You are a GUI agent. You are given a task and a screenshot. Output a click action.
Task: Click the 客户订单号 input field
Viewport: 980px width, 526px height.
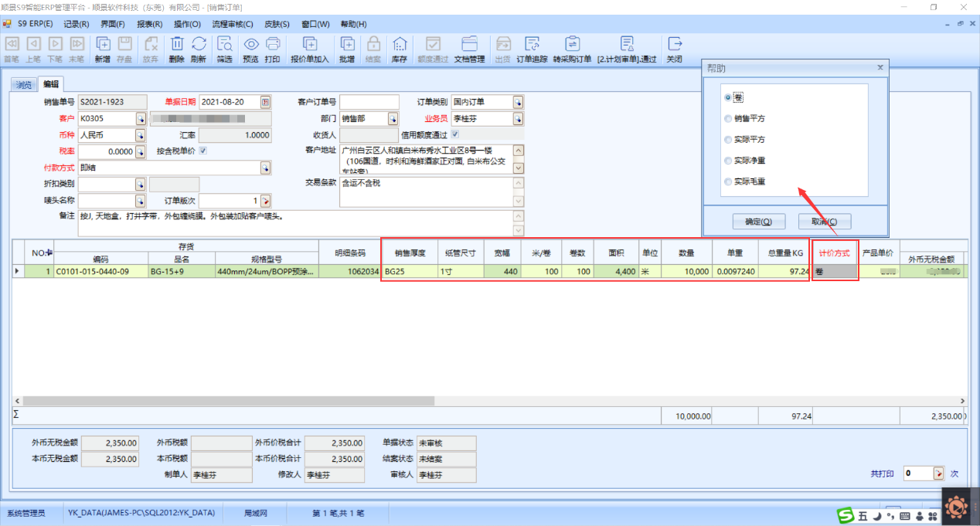369,102
